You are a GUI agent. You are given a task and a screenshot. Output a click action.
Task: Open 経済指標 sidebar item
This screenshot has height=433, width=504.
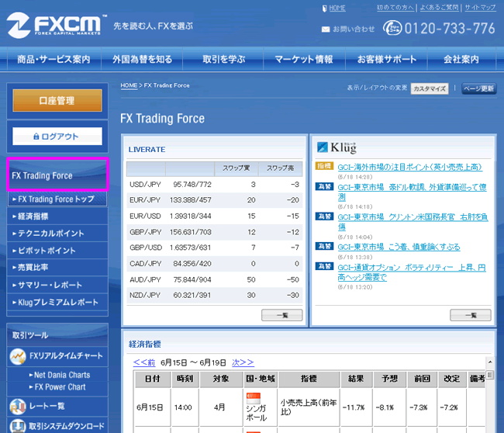[57, 216]
